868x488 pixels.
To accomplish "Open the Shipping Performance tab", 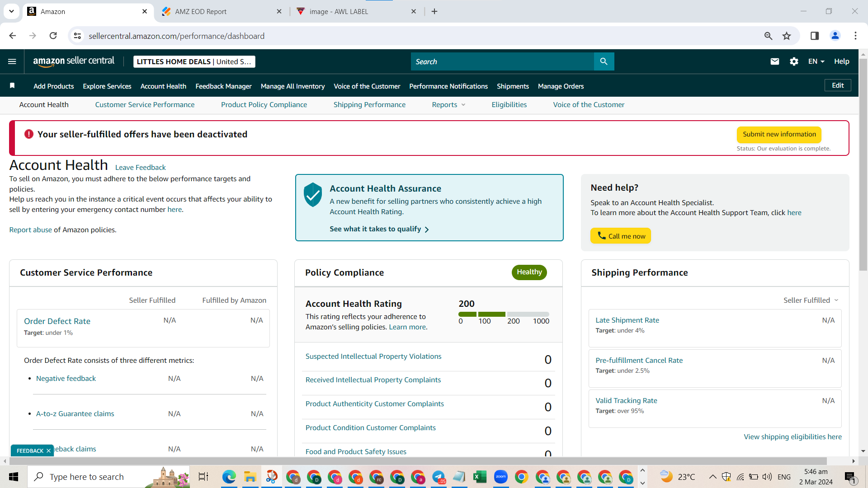I will 369,104.
